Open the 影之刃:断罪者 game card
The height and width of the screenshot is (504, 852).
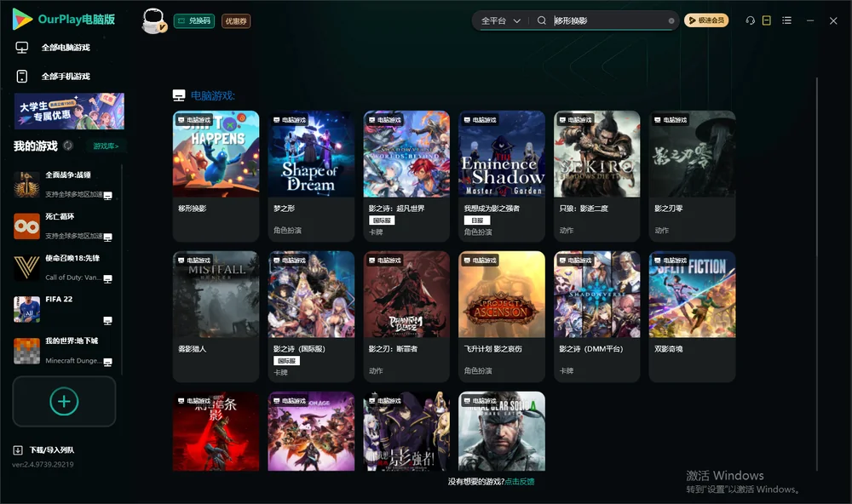click(x=406, y=317)
